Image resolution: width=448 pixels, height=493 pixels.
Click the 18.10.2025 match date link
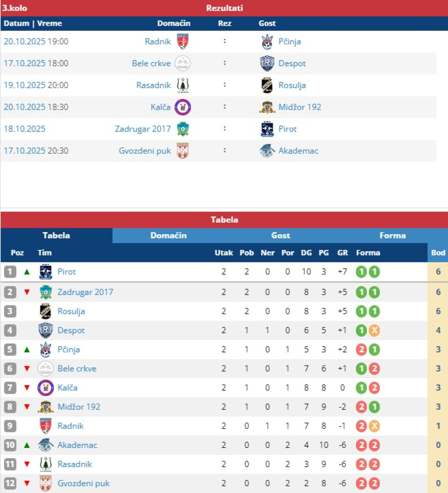click(x=25, y=129)
